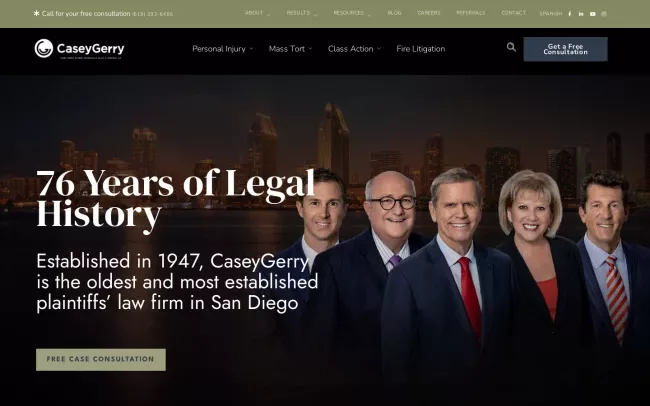
Task: Open the Careers link
Action: 429,13
